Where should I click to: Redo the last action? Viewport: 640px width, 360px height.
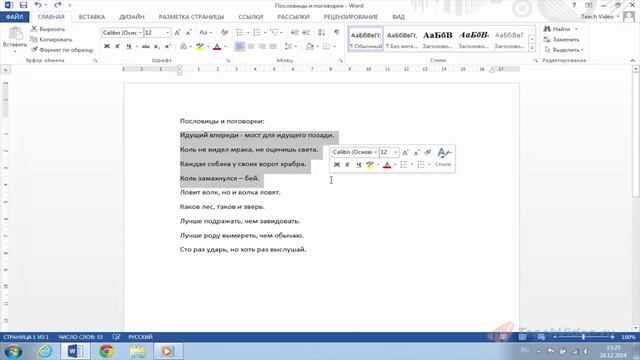pos(58,5)
